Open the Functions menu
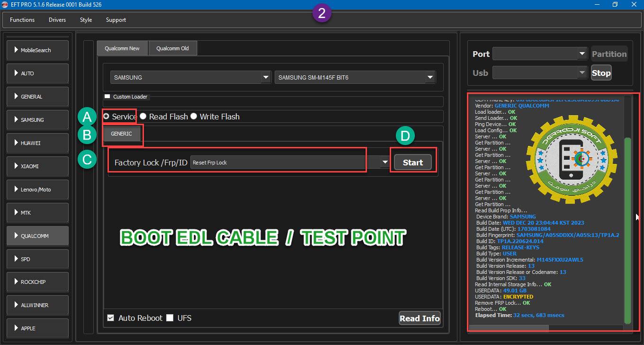The width and height of the screenshot is (644, 345). [22, 20]
